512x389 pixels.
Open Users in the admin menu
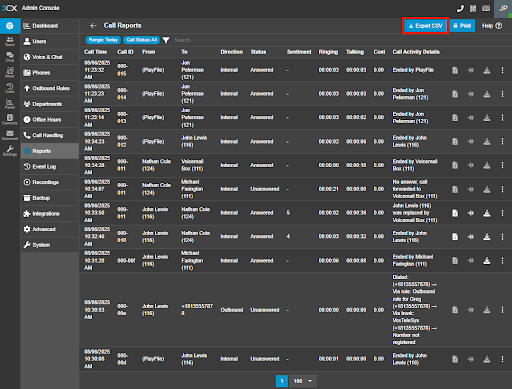(50, 41)
